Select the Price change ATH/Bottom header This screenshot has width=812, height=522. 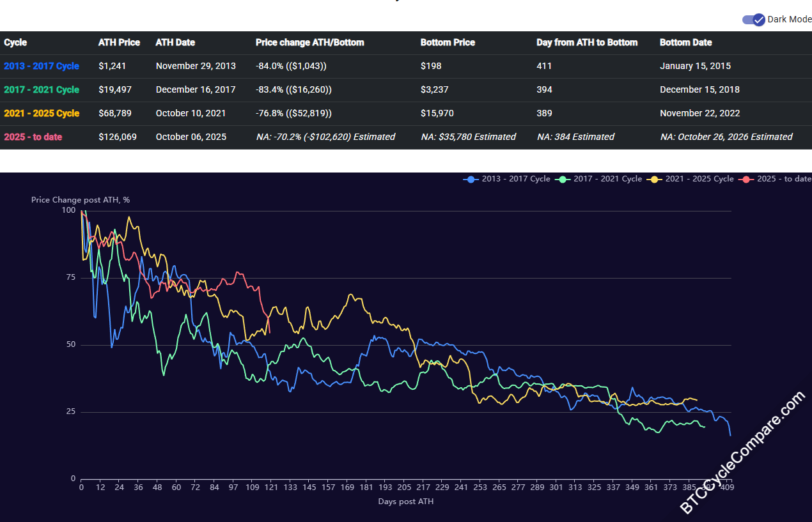point(309,43)
